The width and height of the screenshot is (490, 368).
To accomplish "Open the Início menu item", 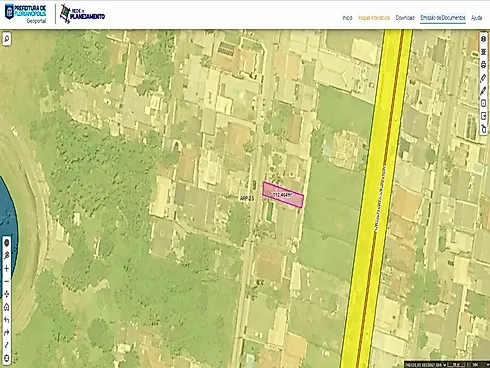I will pyautogui.click(x=347, y=18).
